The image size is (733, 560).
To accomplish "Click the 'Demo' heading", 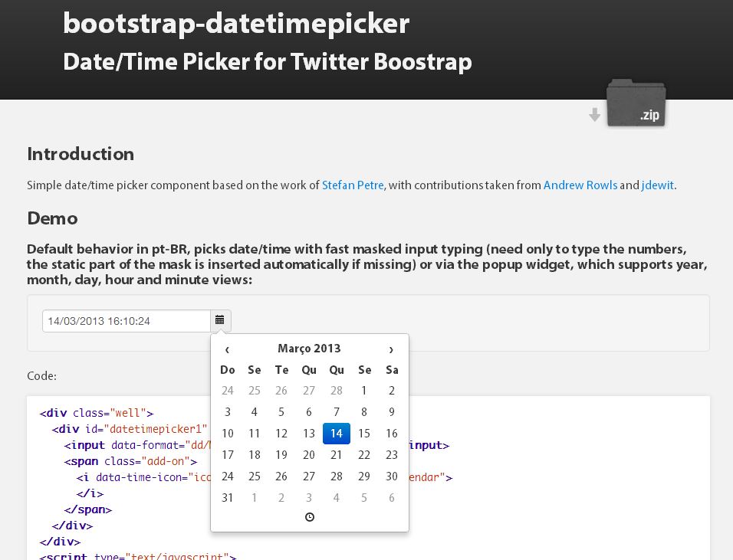I will coord(52,218).
